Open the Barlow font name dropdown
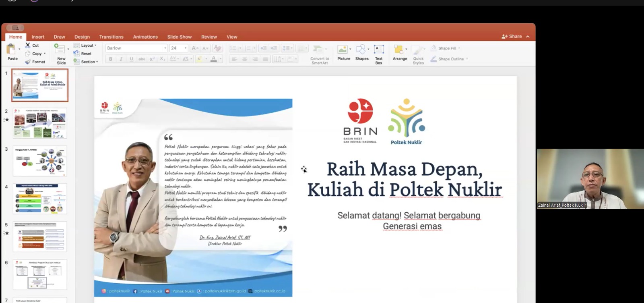Screen dimensions: 644x303 pyautogui.click(x=165, y=48)
